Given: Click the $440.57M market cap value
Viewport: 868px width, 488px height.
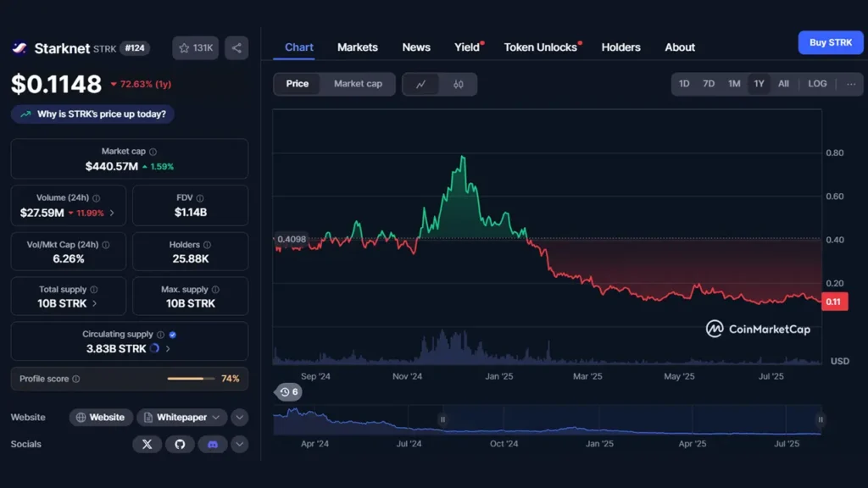Looking at the screenshot, I should (111, 167).
